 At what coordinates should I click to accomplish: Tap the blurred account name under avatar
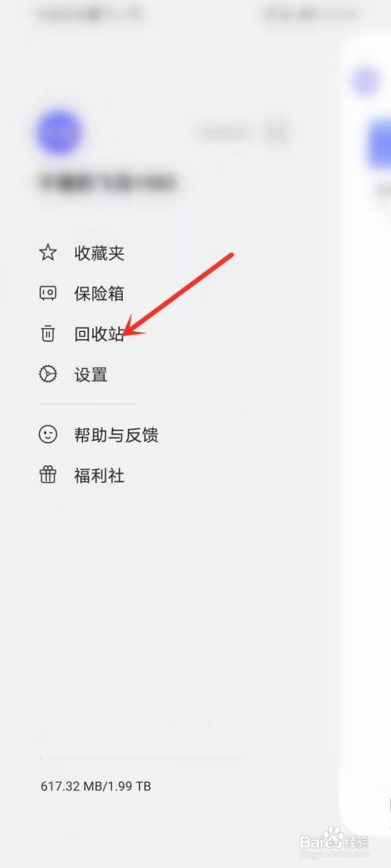pos(107,181)
